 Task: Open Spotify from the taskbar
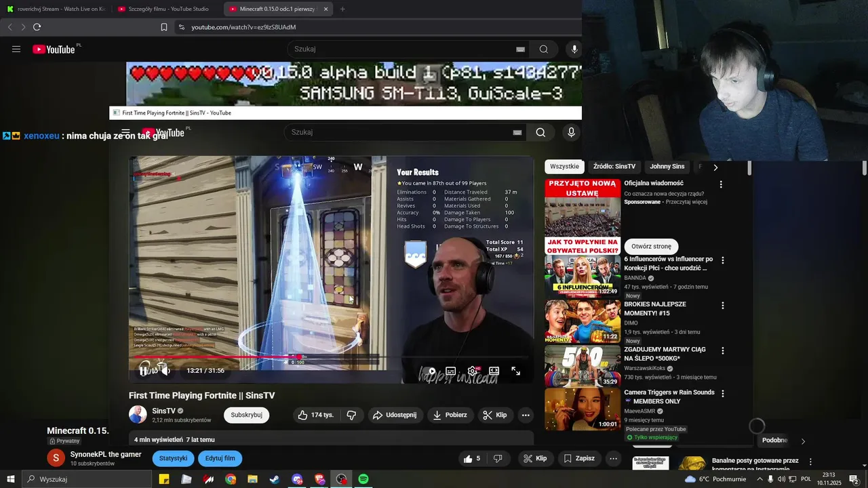pos(363,479)
